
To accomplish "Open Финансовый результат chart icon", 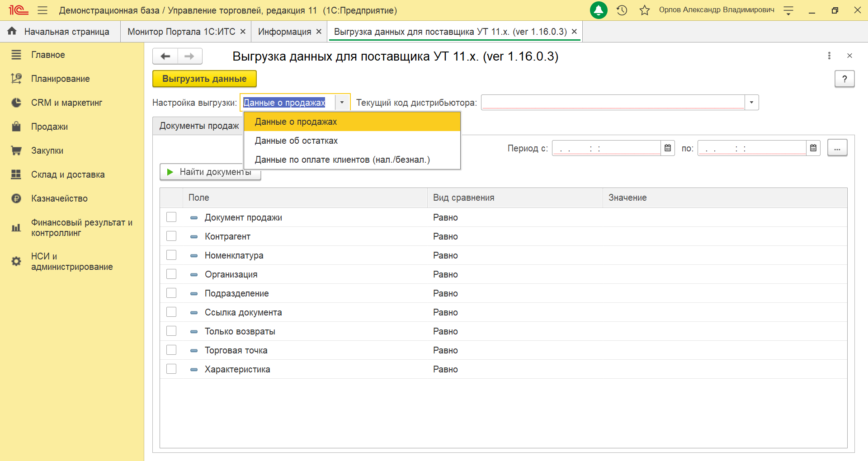I will pyautogui.click(x=16, y=228).
